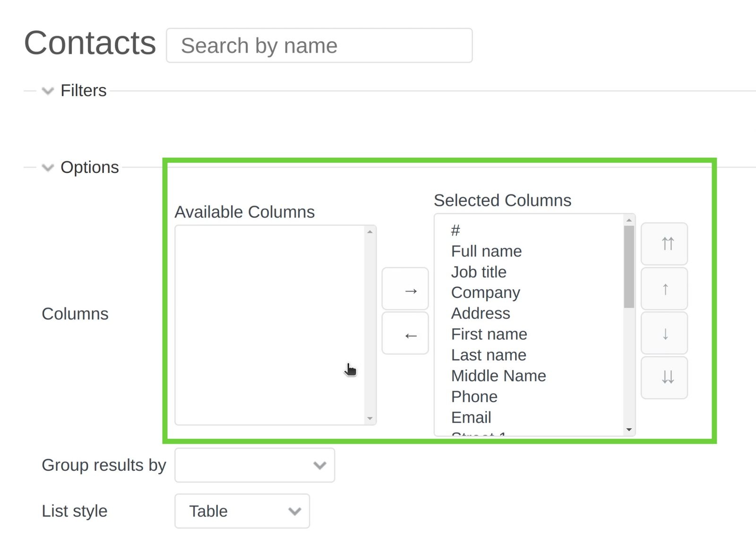756x552 pixels.
Task: Select the Job title column
Action: [479, 272]
